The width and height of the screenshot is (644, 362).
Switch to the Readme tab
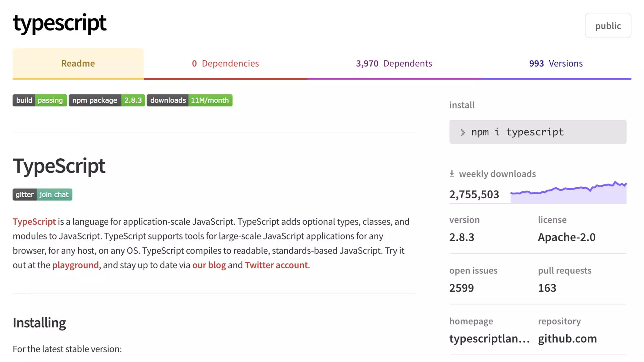pyautogui.click(x=78, y=63)
